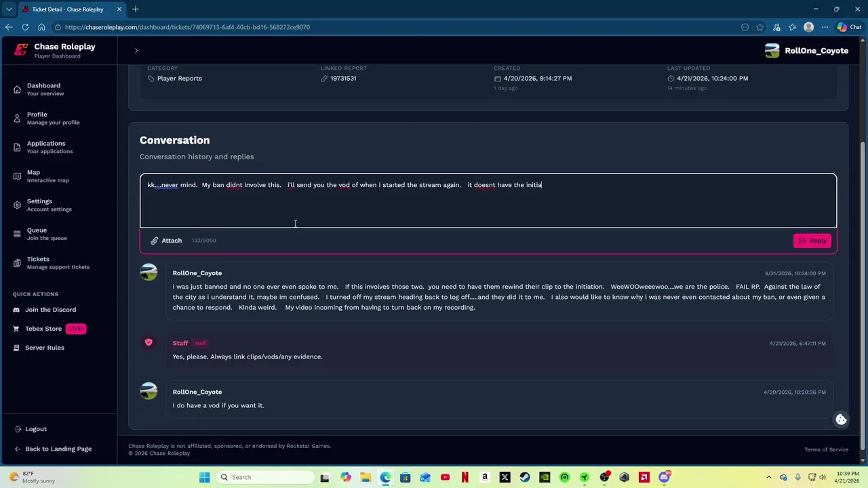Image resolution: width=868 pixels, height=488 pixels.
Task: Click RollOne_Coyote avatar on 10:20 PM message
Action: click(x=149, y=391)
